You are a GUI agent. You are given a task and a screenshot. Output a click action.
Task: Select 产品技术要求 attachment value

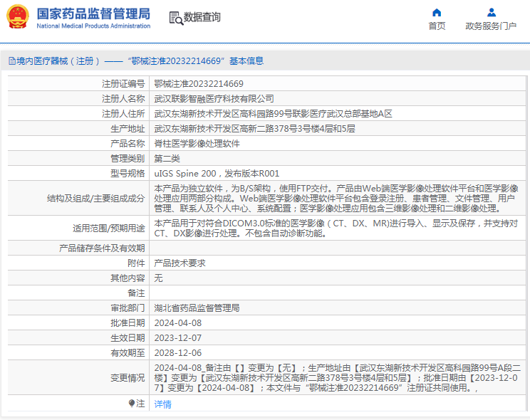tap(180, 263)
